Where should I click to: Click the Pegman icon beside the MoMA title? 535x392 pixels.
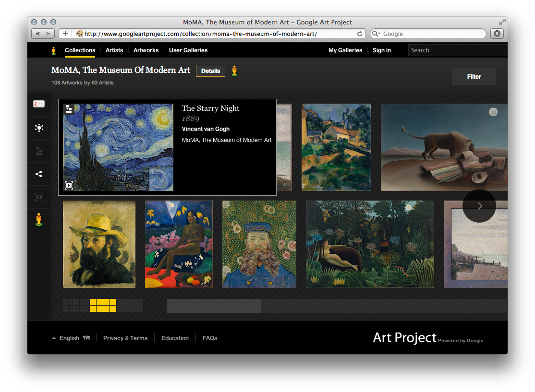coord(235,70)
